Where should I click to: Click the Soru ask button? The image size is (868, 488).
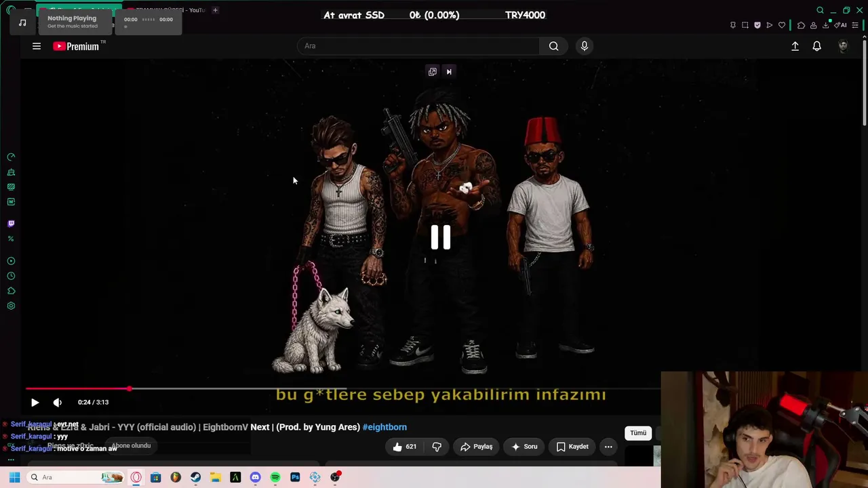(524, 447)
